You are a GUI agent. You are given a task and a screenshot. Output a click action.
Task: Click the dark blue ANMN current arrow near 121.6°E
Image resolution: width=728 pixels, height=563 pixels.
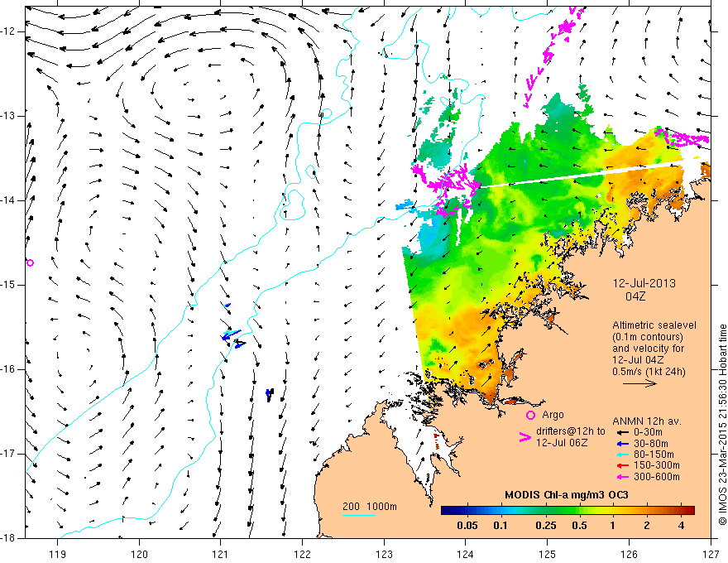(x=270, y=395)
